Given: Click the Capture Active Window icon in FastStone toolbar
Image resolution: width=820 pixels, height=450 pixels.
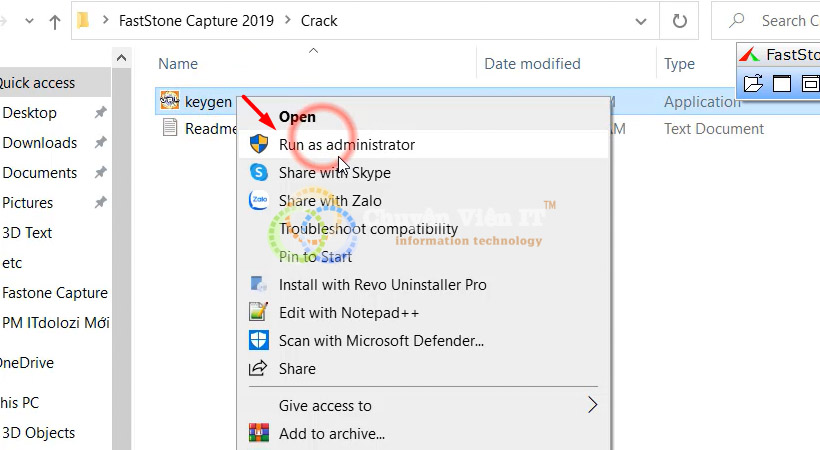Looking at the screenshot, I should click(x=781, y=84).
